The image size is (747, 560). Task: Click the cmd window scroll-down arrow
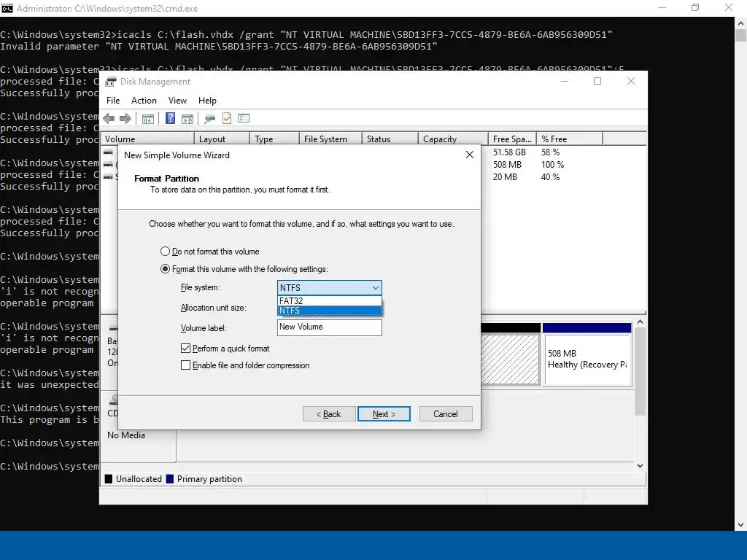coord(740,525)
